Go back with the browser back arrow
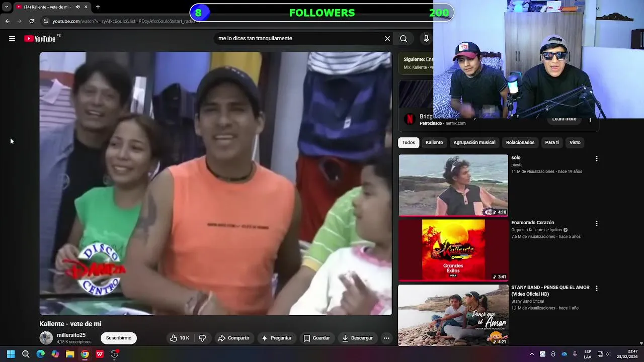 [7, 21]
